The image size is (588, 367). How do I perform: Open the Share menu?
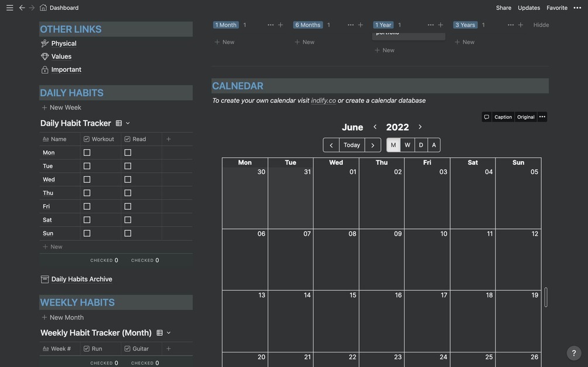(x=504, y=8)
